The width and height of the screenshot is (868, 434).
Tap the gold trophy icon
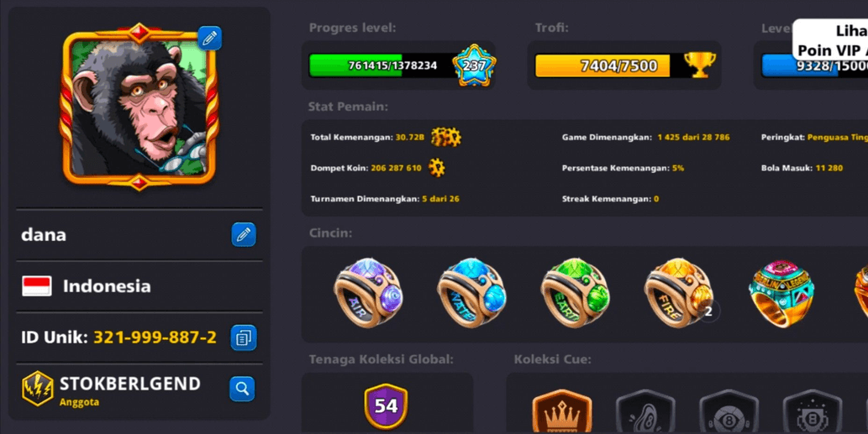700,65
